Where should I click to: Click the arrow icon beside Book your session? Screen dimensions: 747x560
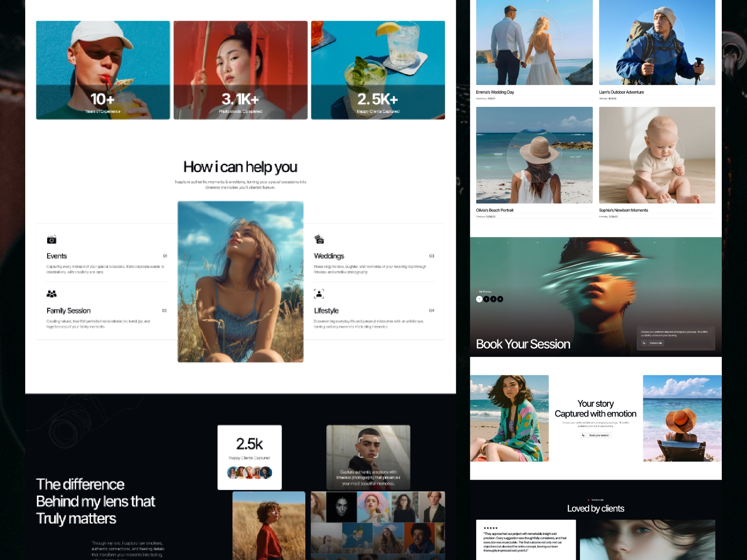[x=583, y=435]
